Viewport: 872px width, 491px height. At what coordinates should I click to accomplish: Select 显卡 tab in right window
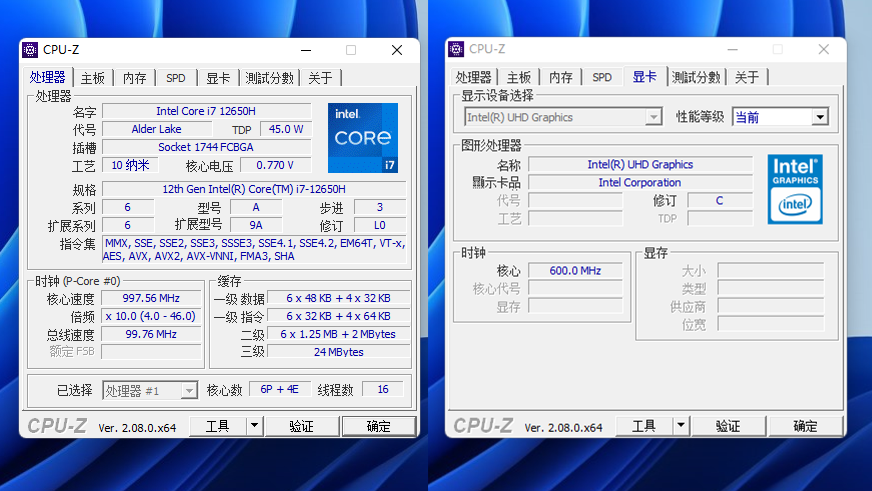tap(645, 76)
